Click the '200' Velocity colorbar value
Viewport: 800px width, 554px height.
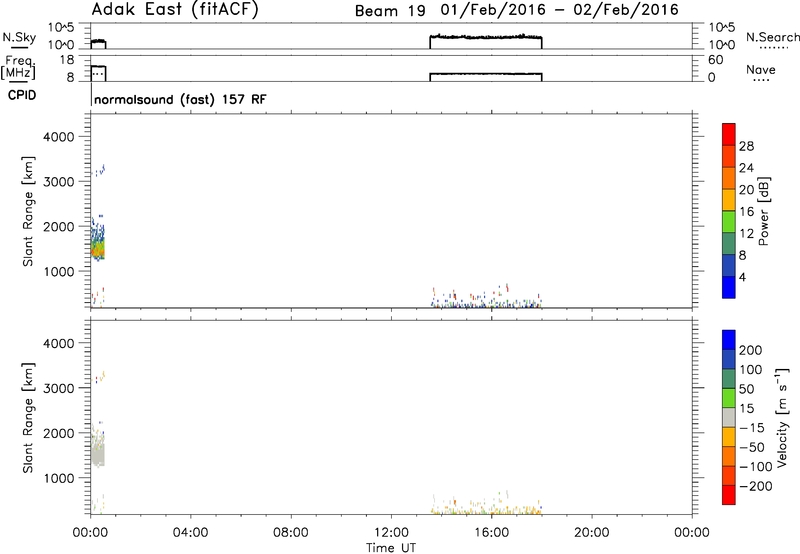(751, 350)
